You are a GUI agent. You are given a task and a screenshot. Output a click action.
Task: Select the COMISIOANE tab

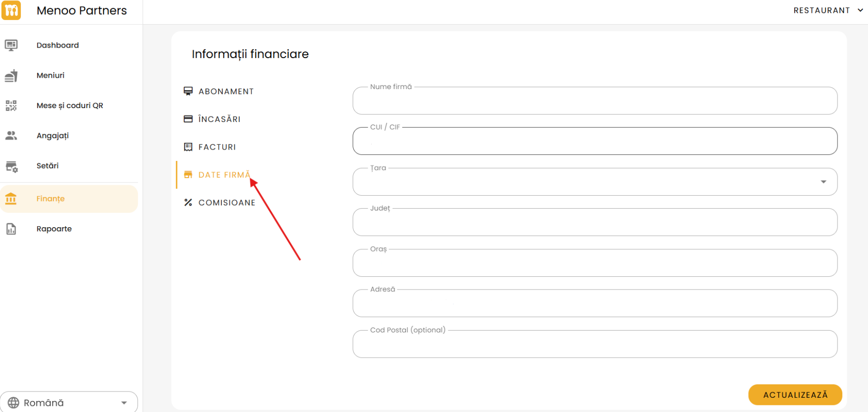(x=227, y=203)
